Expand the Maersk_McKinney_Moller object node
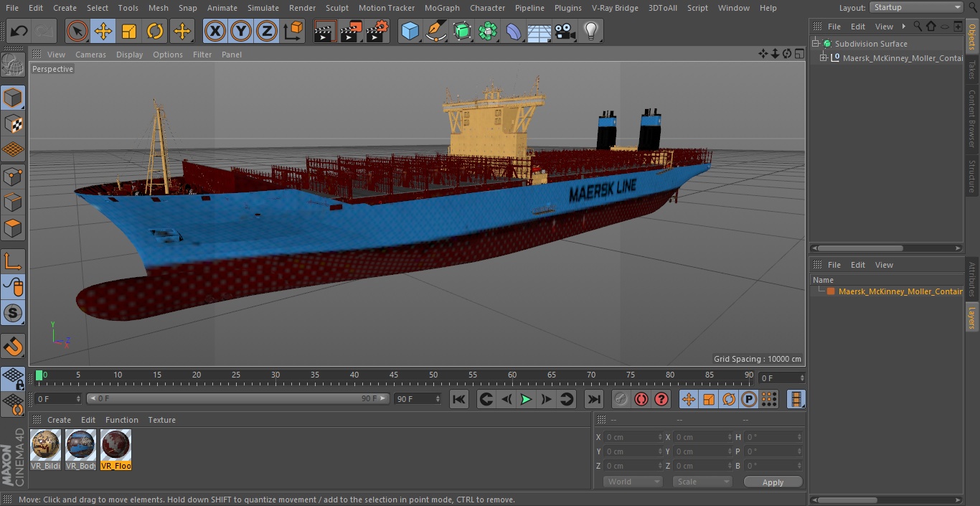The image size is (980, 506). point(824,58)
